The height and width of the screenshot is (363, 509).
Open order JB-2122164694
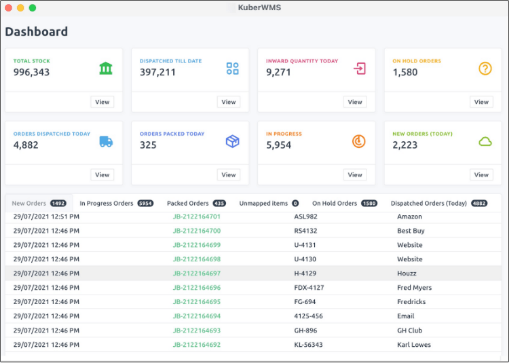coord(197,316)
